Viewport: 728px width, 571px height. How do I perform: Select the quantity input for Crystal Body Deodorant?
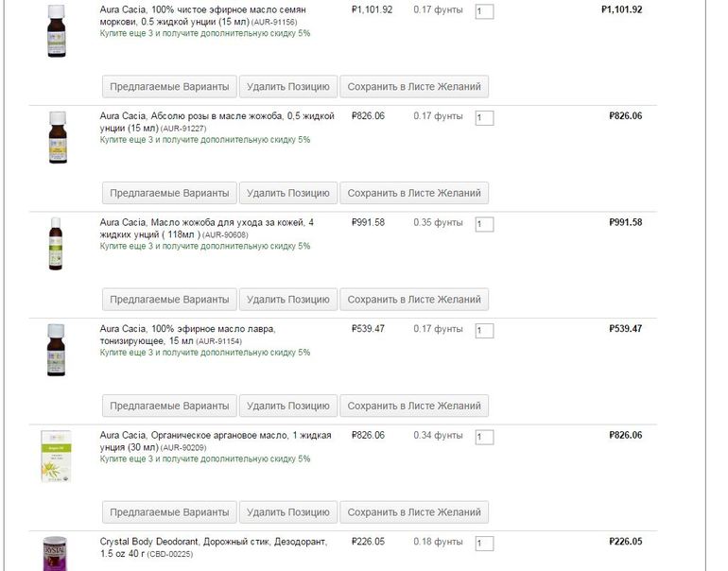point(484,544)
